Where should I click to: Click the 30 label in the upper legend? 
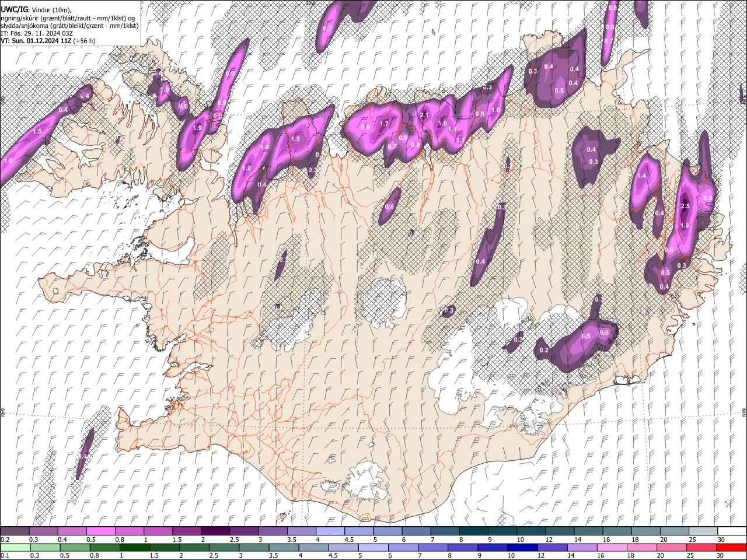721,540
